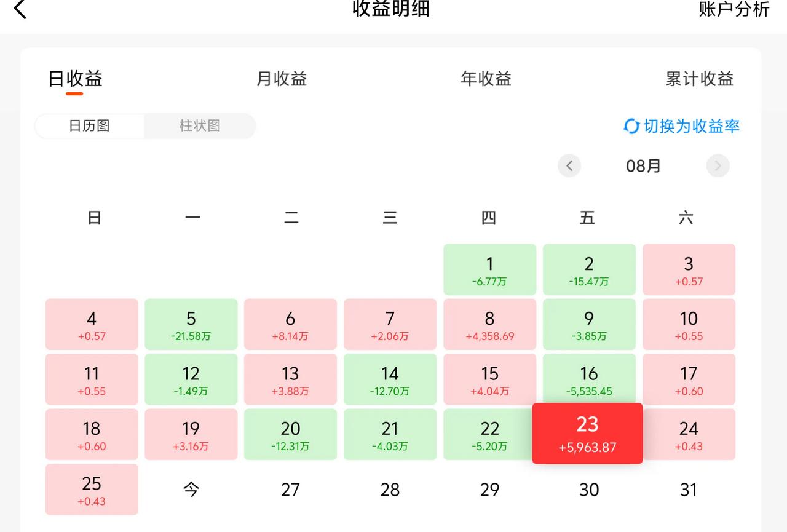787x532 pixels.
Task: Open day 21 with -4.03万
Action: pyautogui.click(x=390, y=434)
